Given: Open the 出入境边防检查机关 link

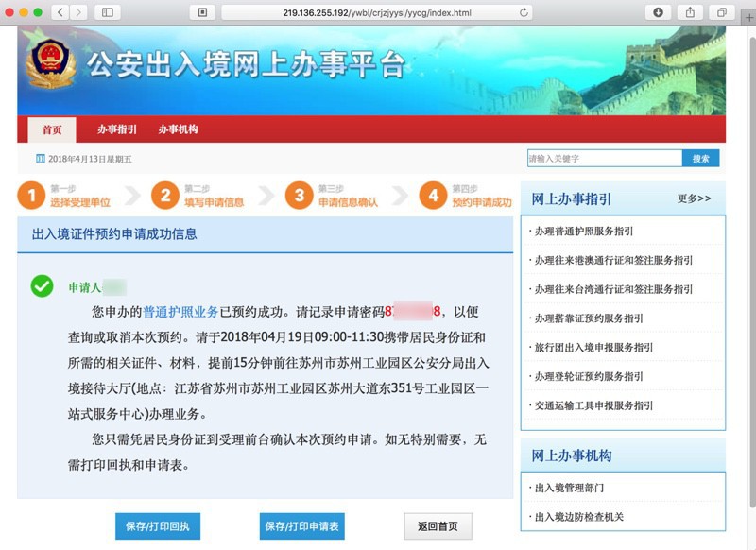Looking at the screenshot, I should coord(578,517).
